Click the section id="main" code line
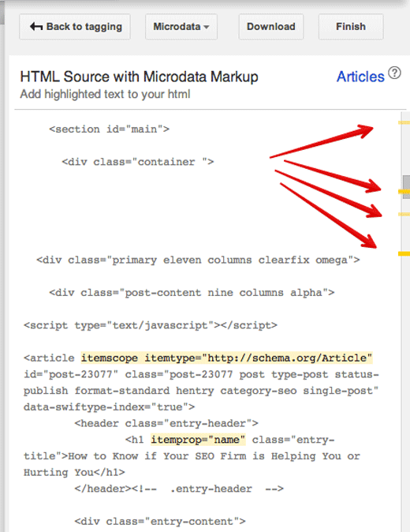Image resolution: width=410 pixels, height=532 pixels. tap(109, 129)
